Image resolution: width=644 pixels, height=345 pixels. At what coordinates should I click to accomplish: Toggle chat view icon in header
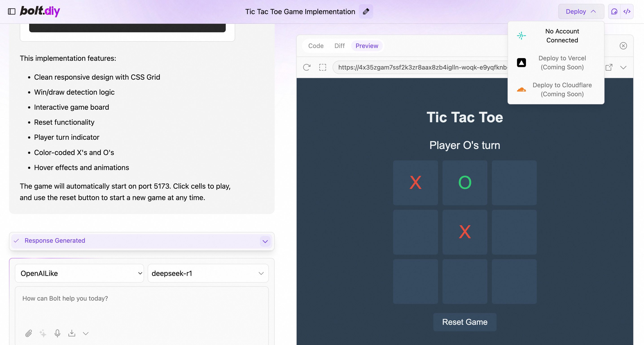614,11
